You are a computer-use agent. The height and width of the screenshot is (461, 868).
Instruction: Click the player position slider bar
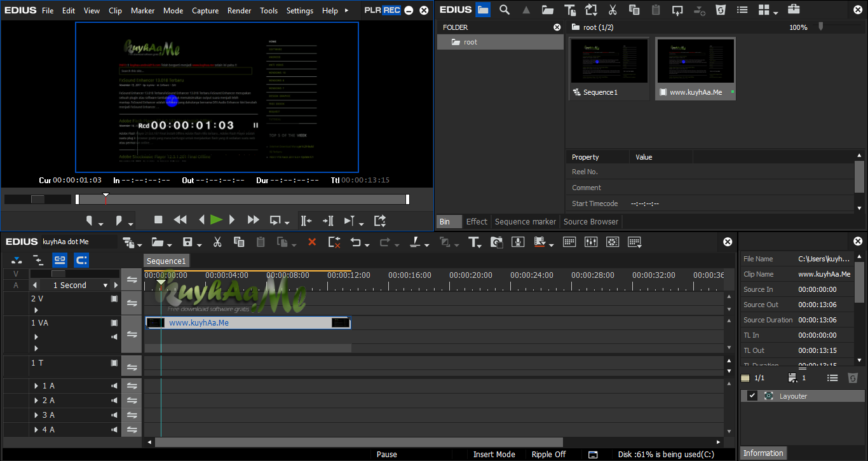[x=241, y=199]
